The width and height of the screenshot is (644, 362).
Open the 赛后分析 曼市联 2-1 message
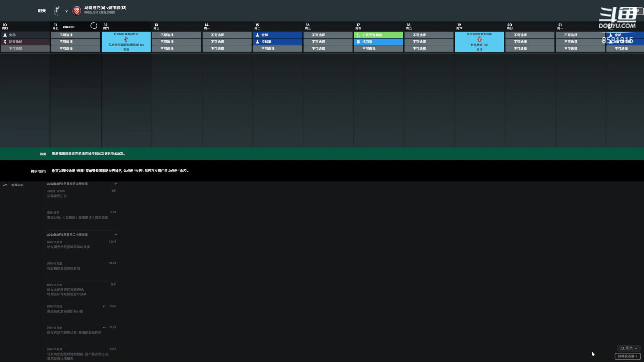coord(77,218)
